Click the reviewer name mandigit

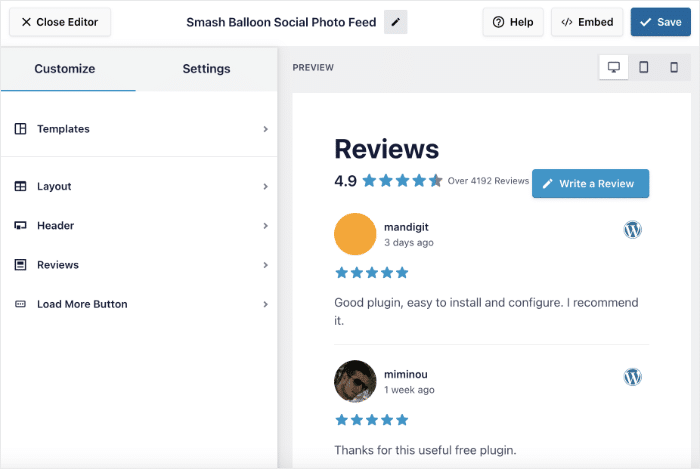point(406,227)
